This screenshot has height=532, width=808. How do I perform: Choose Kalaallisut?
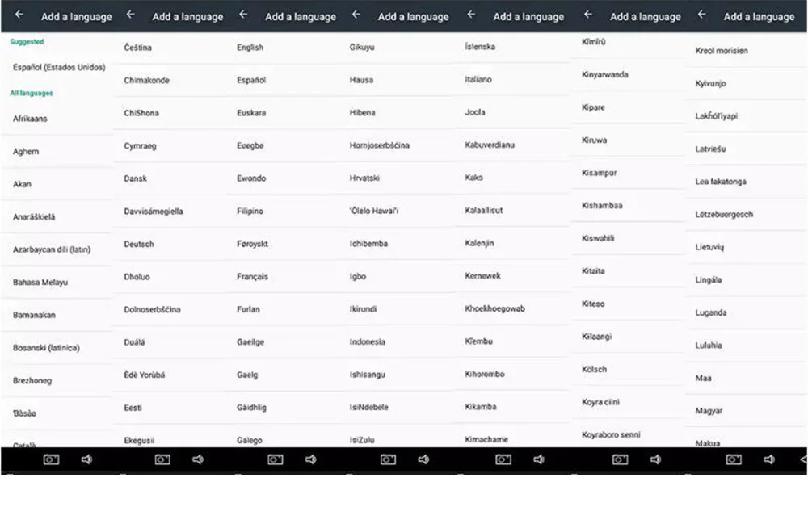(x=511, y=210)
